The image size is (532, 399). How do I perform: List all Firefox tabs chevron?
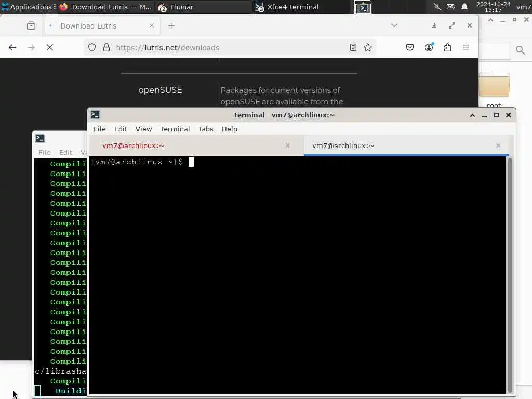pos(394,26)
